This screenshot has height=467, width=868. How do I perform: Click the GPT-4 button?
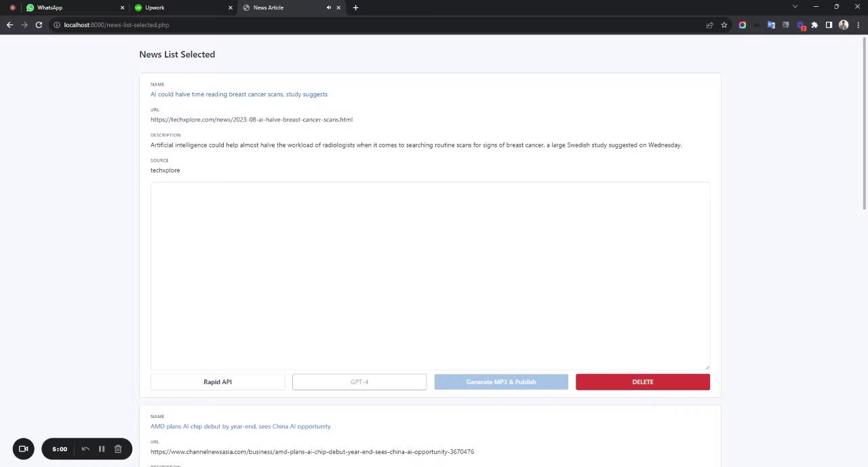point(359,382)
